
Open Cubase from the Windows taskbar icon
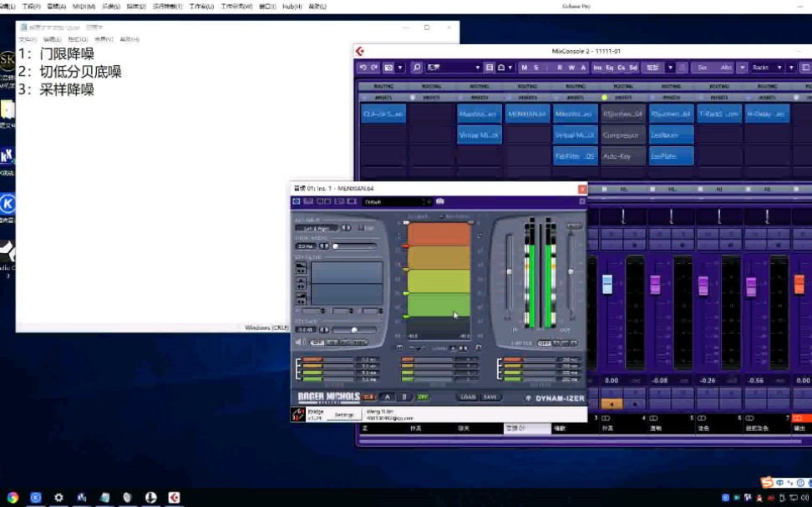coord(173,498)
